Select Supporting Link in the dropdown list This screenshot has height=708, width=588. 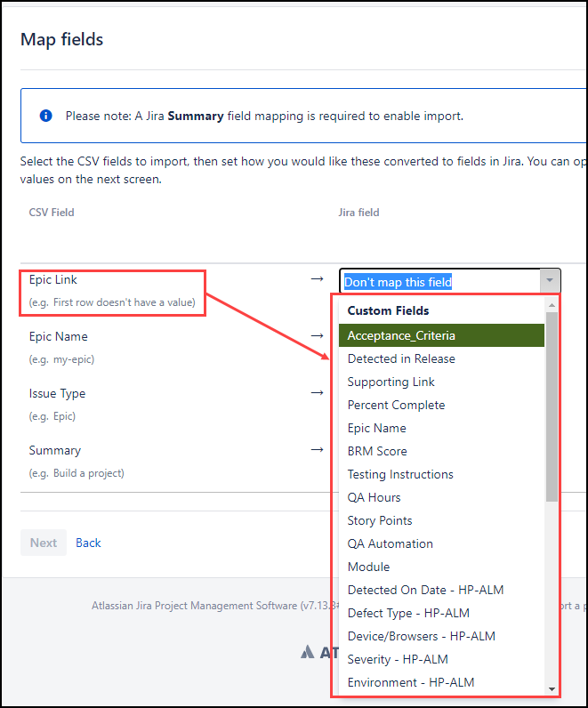pos(441,382)
